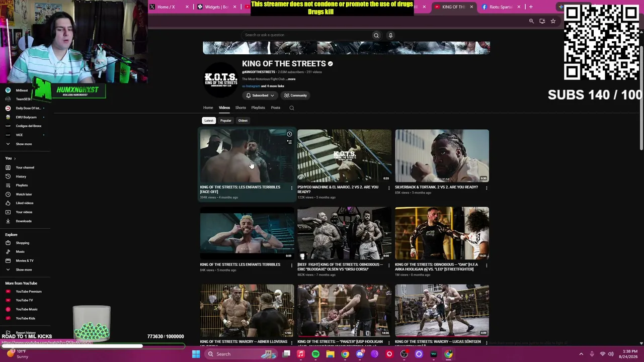Open Discord from the taskbar
Viewport: 644px width, 362px height.
(x=360, y=354)
